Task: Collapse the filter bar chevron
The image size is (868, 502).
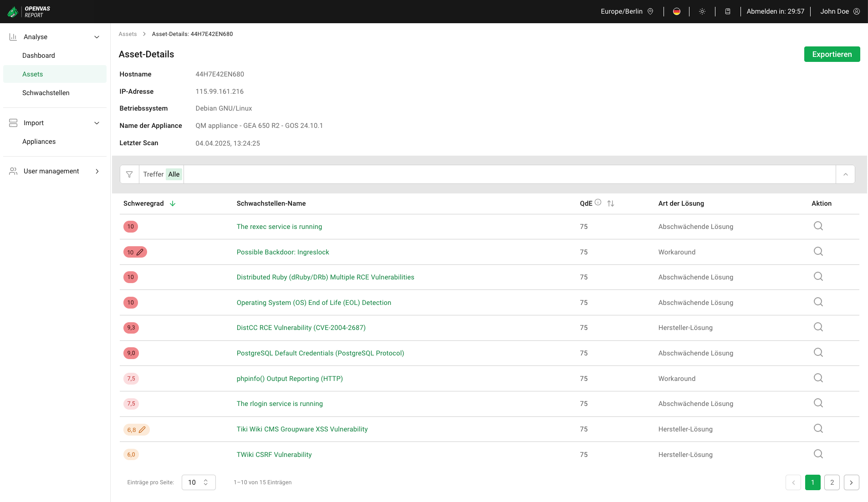Action: (x=845, y=174)
